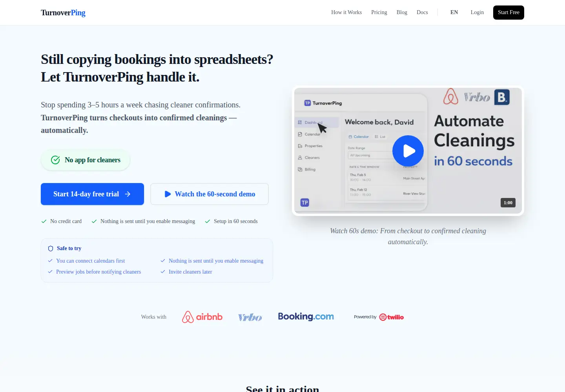Click the Twilio logo
The height and width of the screenshot is (392, 565).
pyautogui.click(x=392, y=317)
